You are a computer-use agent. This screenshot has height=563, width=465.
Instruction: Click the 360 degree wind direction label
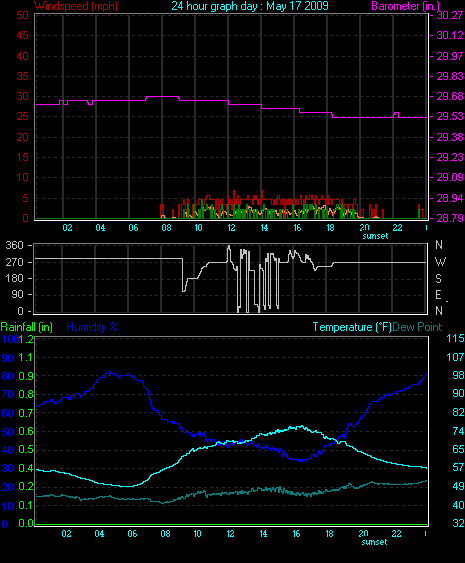point(14,246)
